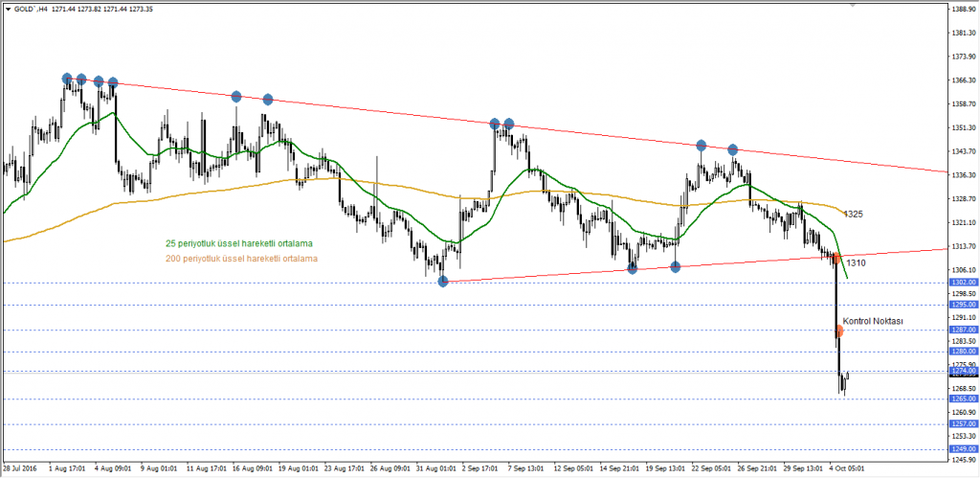Click the '16 Aug 09:01' time axis label

(253, 468)
